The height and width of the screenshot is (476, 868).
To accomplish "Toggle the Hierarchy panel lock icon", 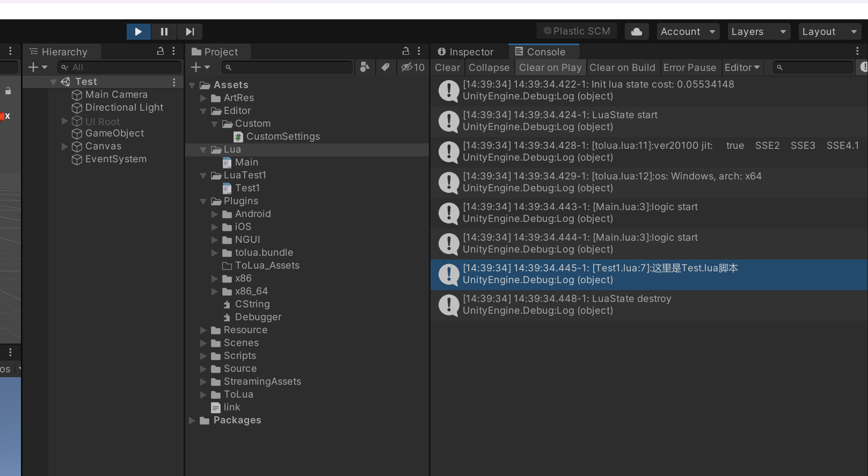I will [x=160, y=51].
